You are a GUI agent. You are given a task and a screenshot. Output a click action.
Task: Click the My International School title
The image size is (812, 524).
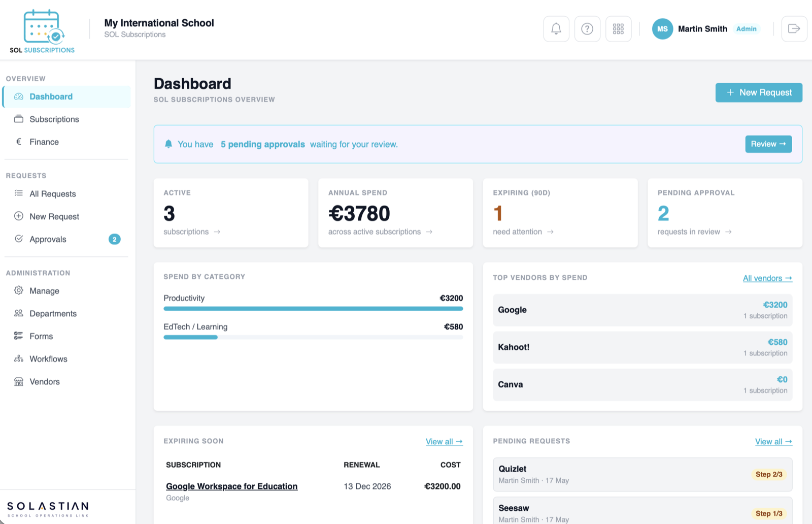tap(159, 23)
